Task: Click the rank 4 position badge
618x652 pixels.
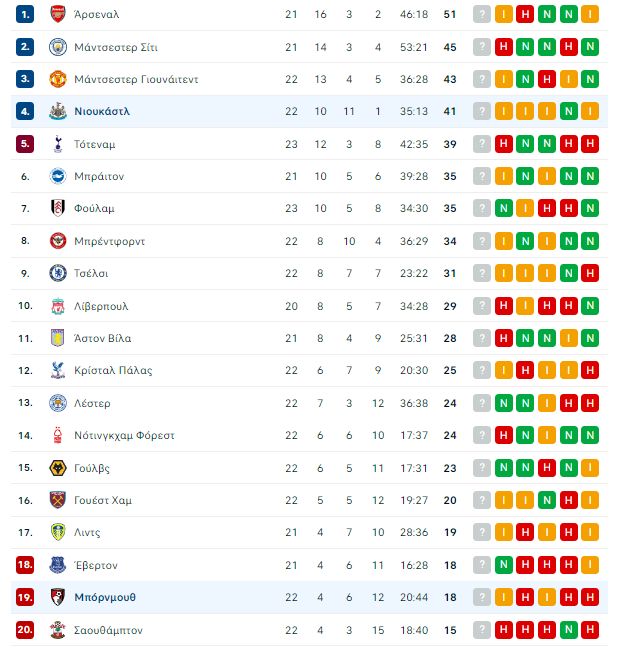Action: (25, 111)
